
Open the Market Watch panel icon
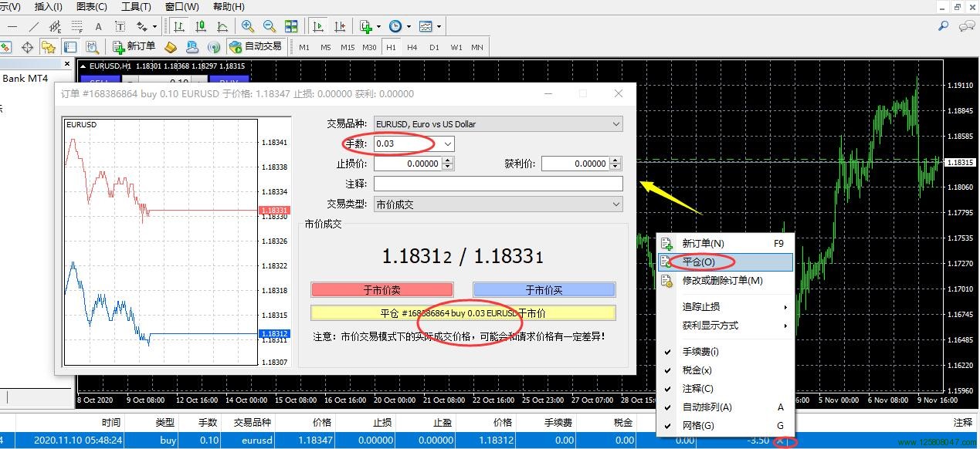click(x=5, y=47)
